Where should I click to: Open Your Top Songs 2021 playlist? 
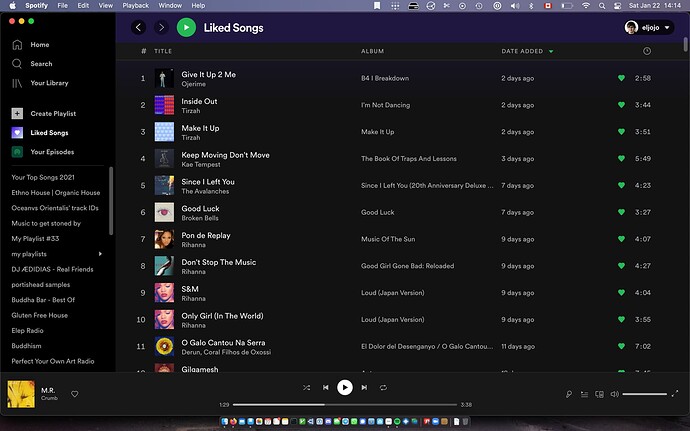point(43,177)
